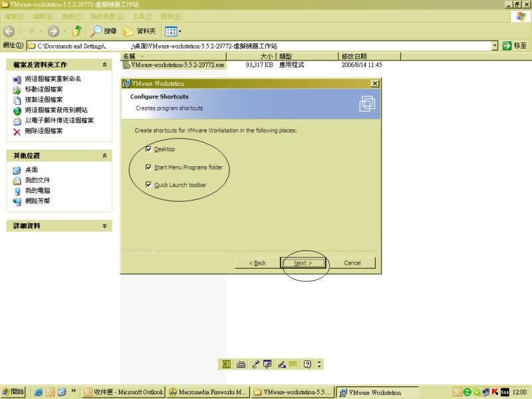This screenshot has width=532, height=399.
Task: Open the Forward button history dropdown
Action: [x=65, y=31]
